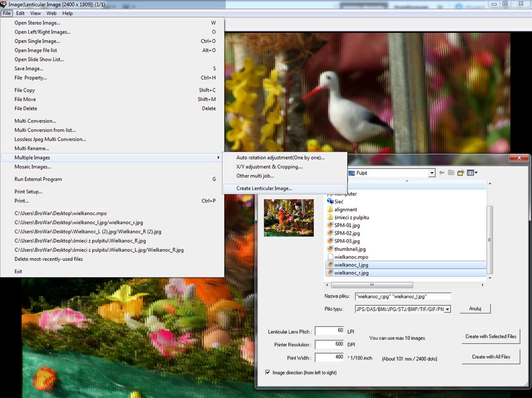Click the app icon in the title bar
Viewport: 532px width, 398px height.
(4, 4)
